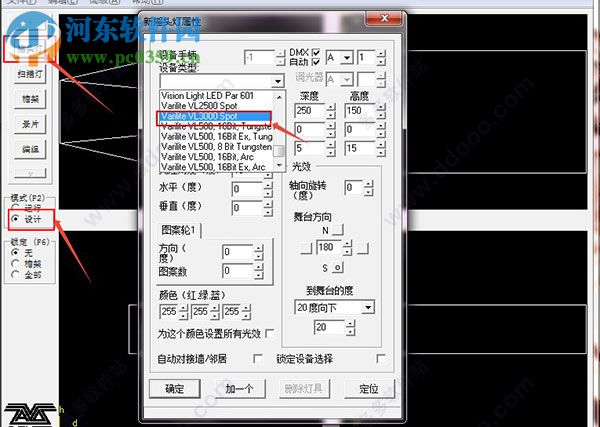
Task: Click the 确定 button
Action: point(174,389)
